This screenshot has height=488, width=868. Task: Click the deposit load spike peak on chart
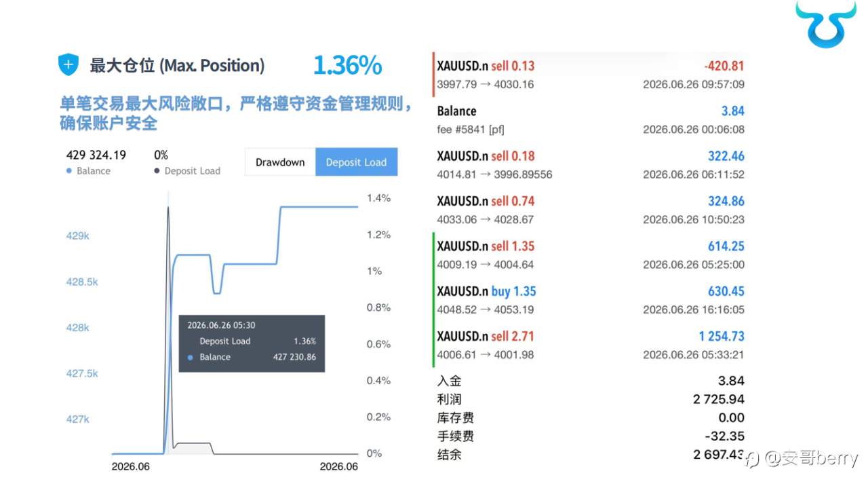[167, 206]
